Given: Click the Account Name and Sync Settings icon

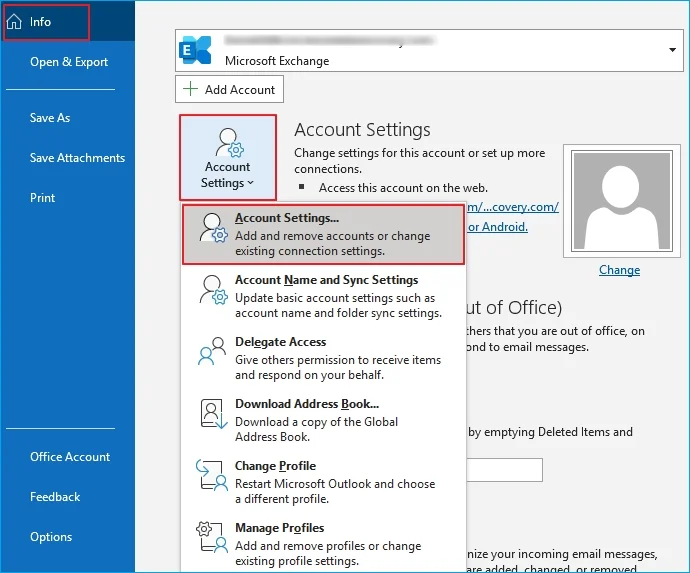Looking at the screenshot, I should [x=213, y=289].
